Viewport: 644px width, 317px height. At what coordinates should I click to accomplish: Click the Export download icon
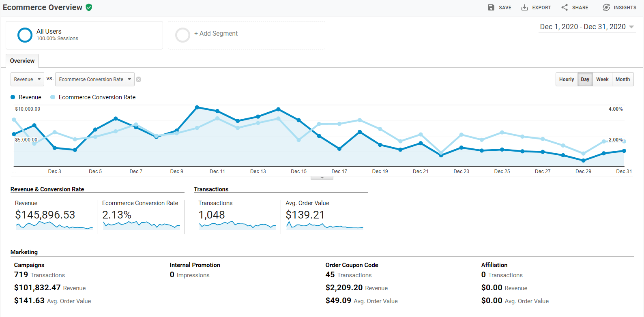(x=524, y=7)
